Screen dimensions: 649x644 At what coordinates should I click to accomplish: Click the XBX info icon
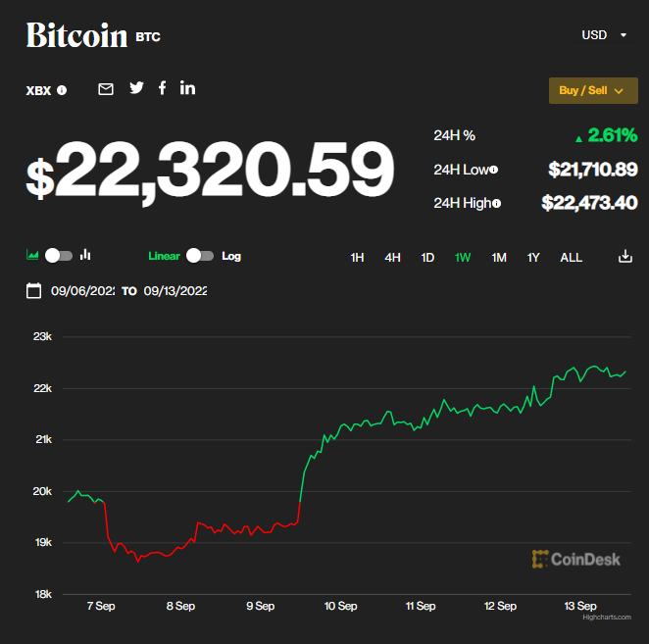click(62, 90)
